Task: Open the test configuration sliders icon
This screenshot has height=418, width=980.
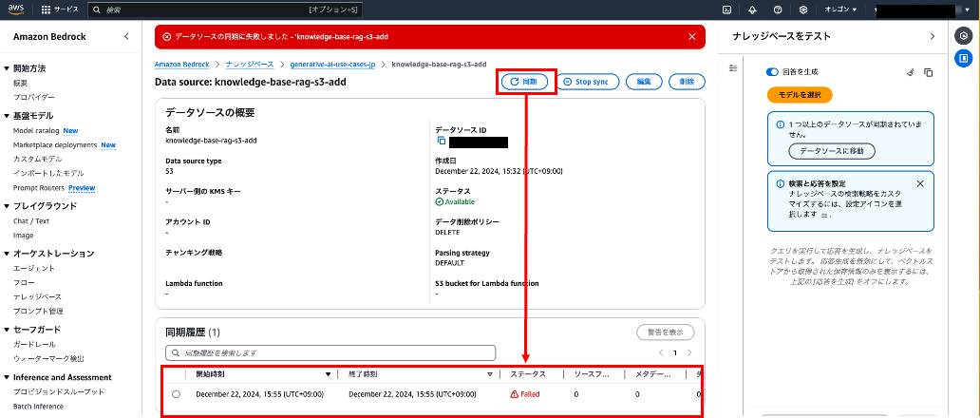Action: click(733, 67)
